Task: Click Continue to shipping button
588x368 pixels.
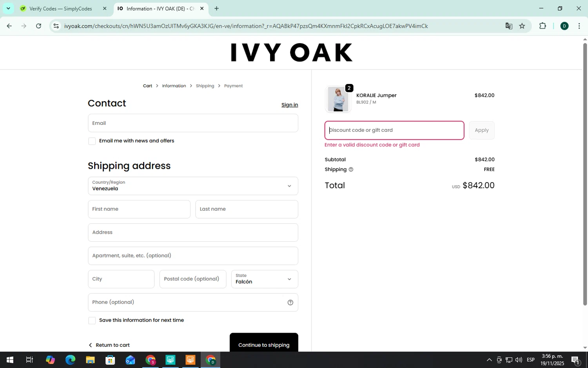Action: 264,342
